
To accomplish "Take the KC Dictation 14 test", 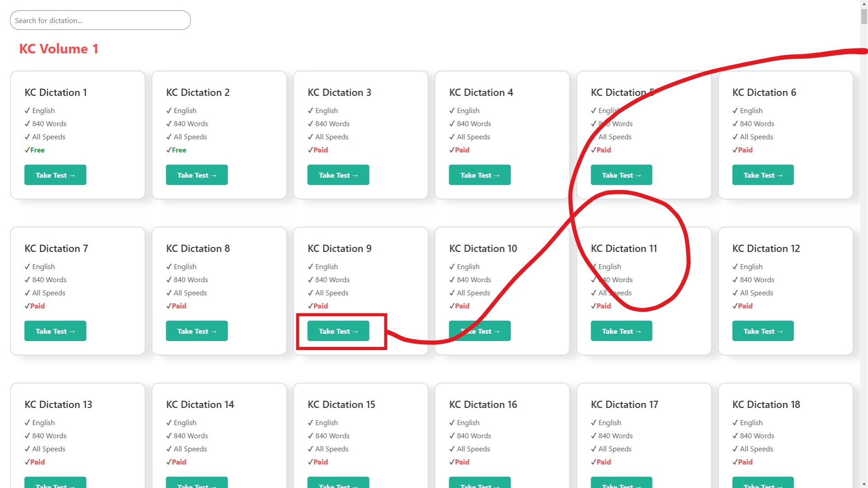I will click(x=196, y=485).
